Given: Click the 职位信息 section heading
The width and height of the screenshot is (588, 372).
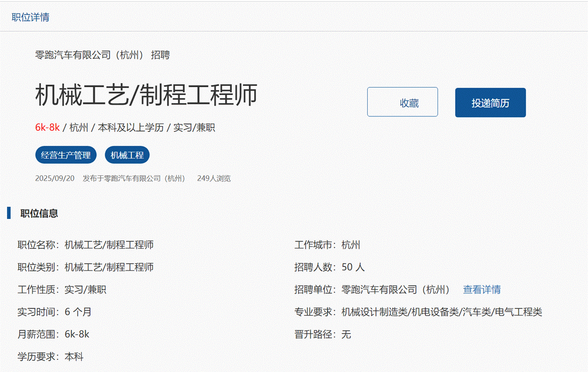Looking at the screenshot, I should tap(39, 214).
